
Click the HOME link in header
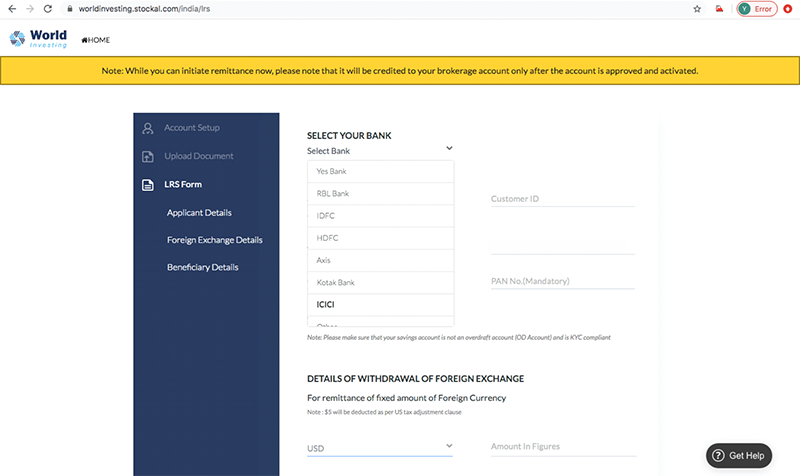pos(96,40)
